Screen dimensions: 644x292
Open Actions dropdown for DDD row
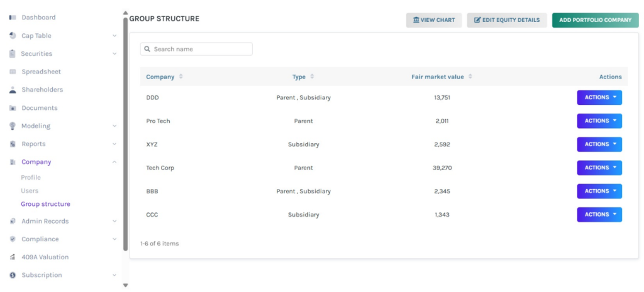click(599, 97)
